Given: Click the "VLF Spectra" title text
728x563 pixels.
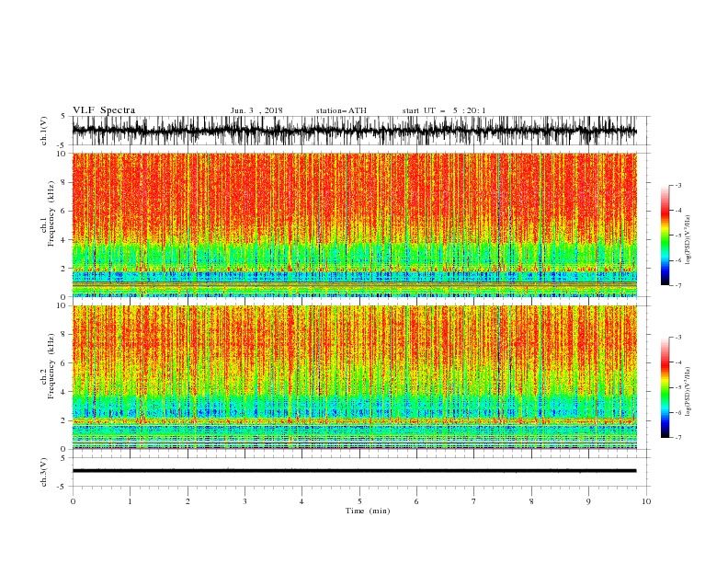Looking at the screenshot, I should point(104,110).
